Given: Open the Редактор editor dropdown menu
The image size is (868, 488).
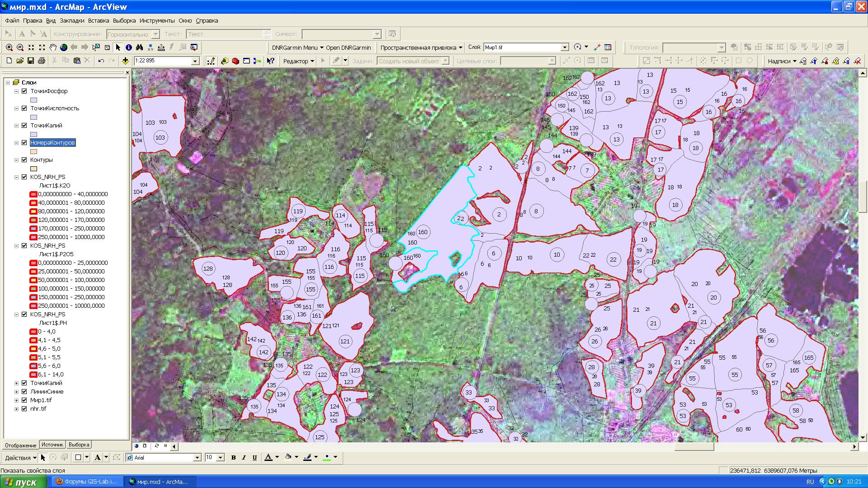Looking at the screenshot, I should [298, 61].
